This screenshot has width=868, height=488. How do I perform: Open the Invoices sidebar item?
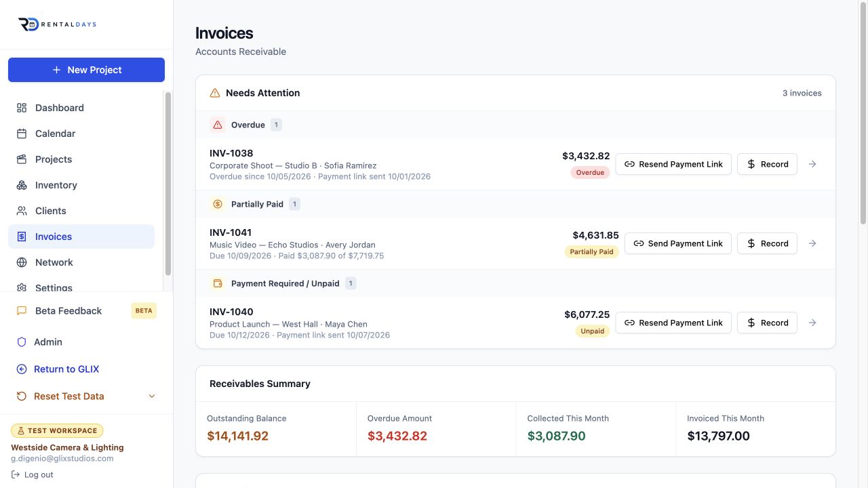coord(81,237)
